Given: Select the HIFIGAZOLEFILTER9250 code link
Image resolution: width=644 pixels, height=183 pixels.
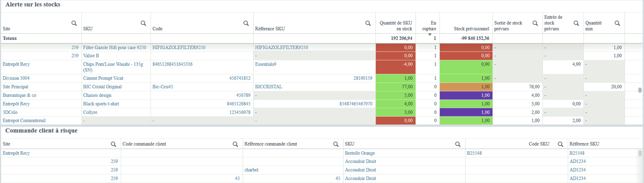Looking at the screenshot, I should point(179,47).
